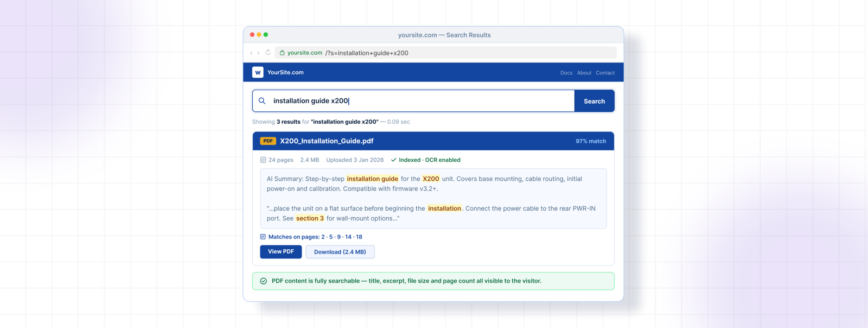Image resolution: width=868 pixels, height=328 pixels.
Task: Click highlighted section 3 in the excerpt
Action: tap(310, 218)
